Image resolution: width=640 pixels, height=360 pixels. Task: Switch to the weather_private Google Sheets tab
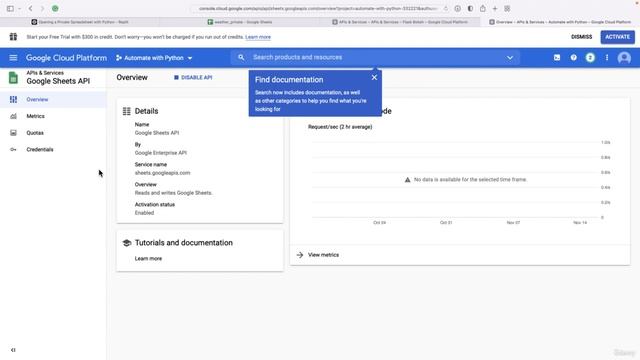pyautogui.click(x=240, y=22)
